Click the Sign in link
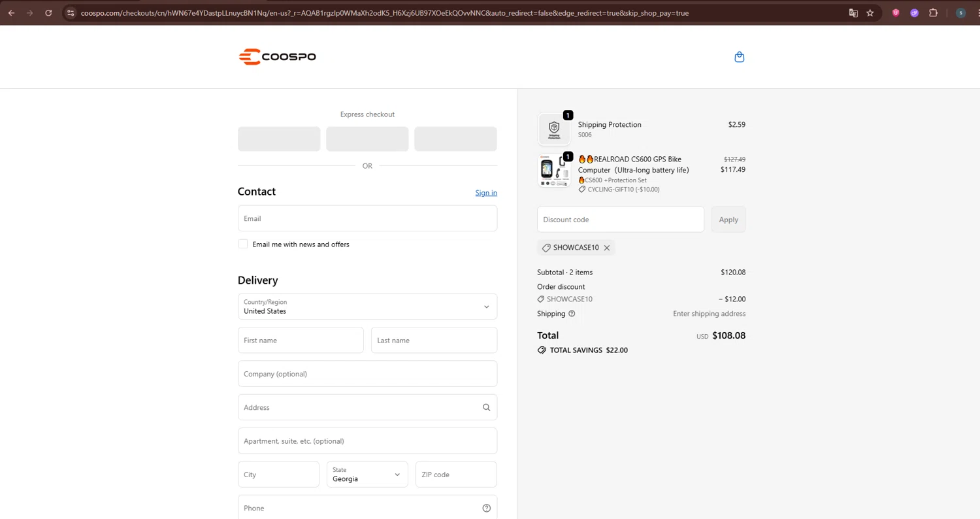980x519 pixels. click(486, 193)
